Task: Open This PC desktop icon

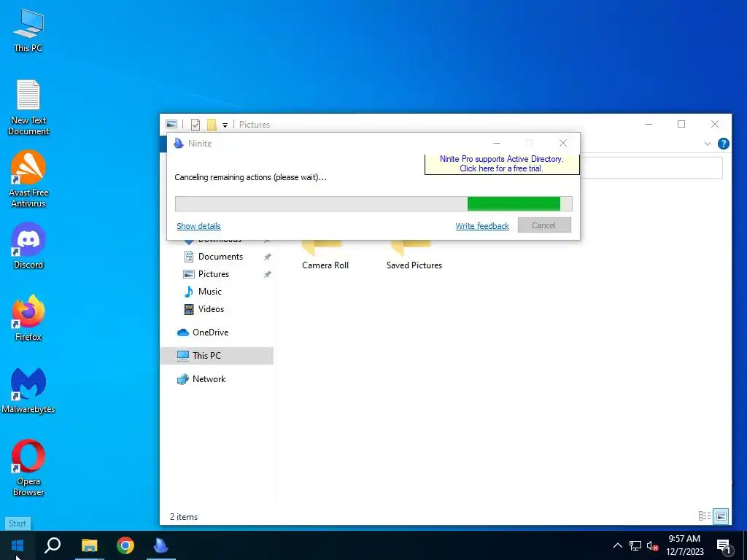Action: coord(28,31)
